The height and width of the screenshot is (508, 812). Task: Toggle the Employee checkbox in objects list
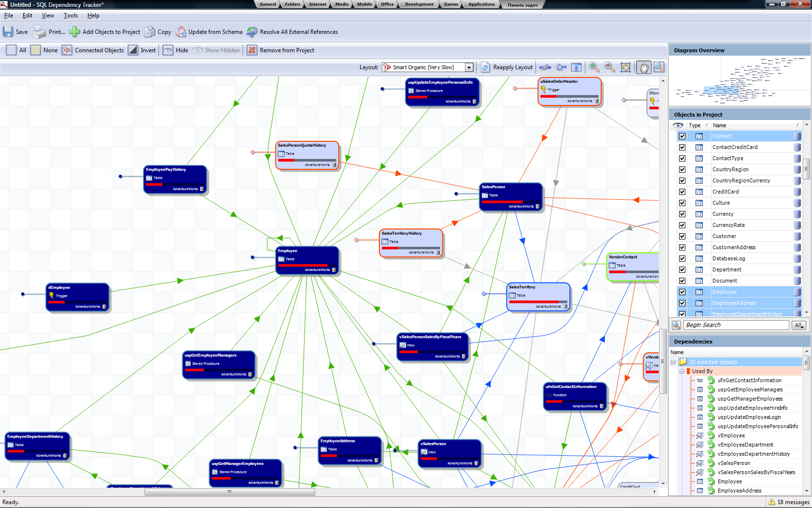(x=682, y=292)
